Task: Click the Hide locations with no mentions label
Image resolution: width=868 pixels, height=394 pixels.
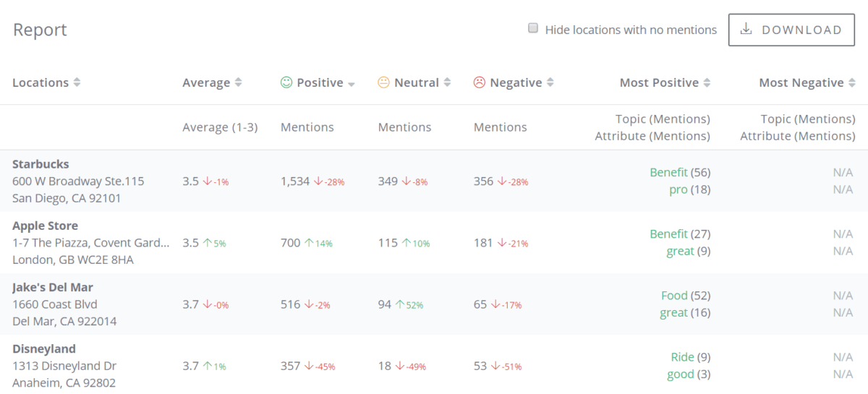Action: pyautogui.click(x=631, y=30)
